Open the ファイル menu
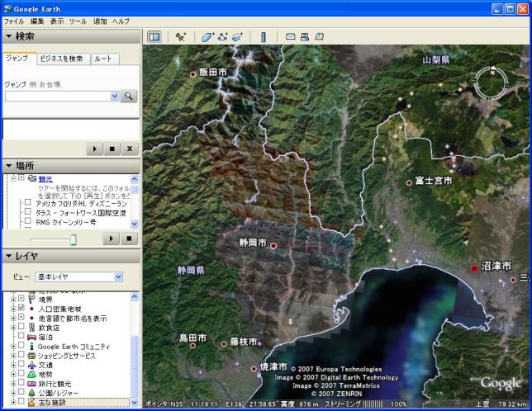The width and height of the screenshot is (532, 411). (x=13, y=21)
